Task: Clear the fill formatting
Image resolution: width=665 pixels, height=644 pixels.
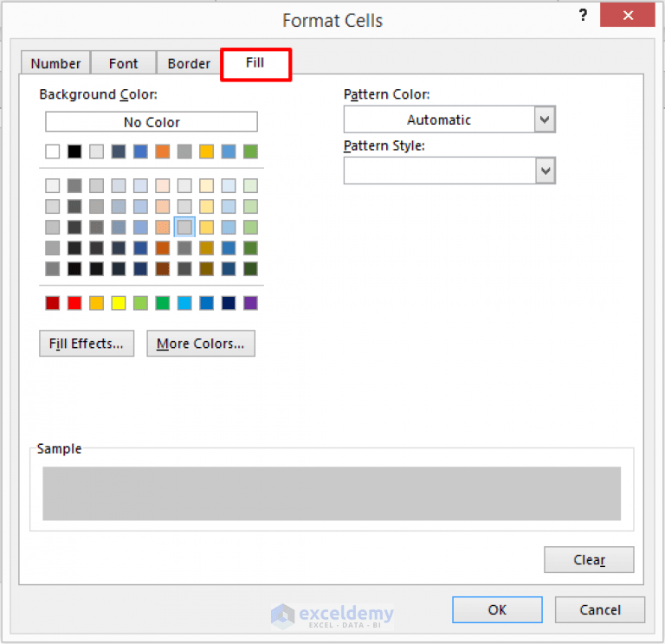Action: coord(589,560)
